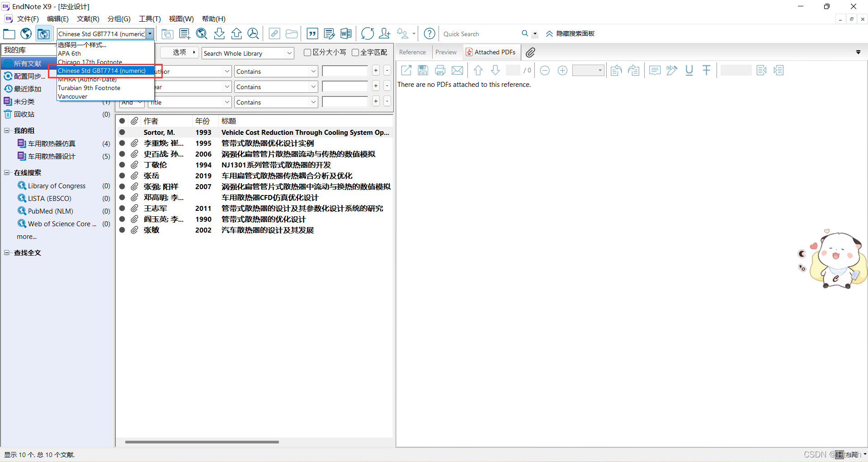The width and height of the screenshot is (868, 462).
Task: Remove the first search row with minus button
Action: tap(387, 71)
